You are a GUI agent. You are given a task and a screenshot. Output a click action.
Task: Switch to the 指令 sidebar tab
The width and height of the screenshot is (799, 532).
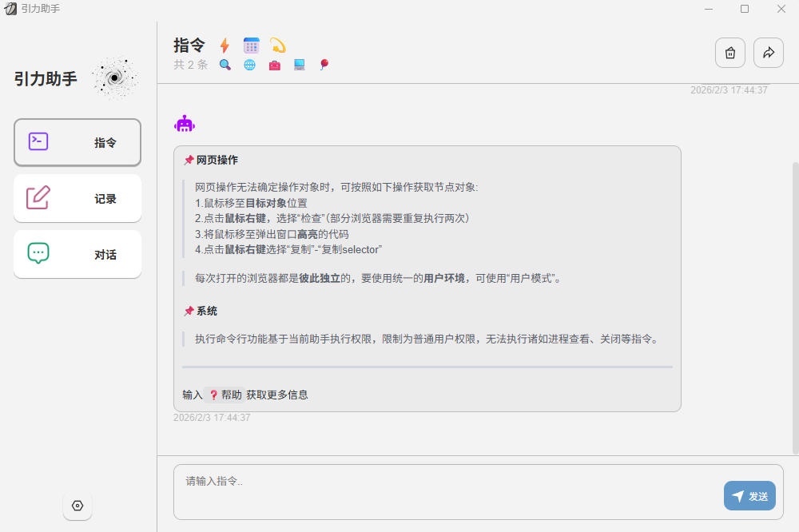[78, 142]
